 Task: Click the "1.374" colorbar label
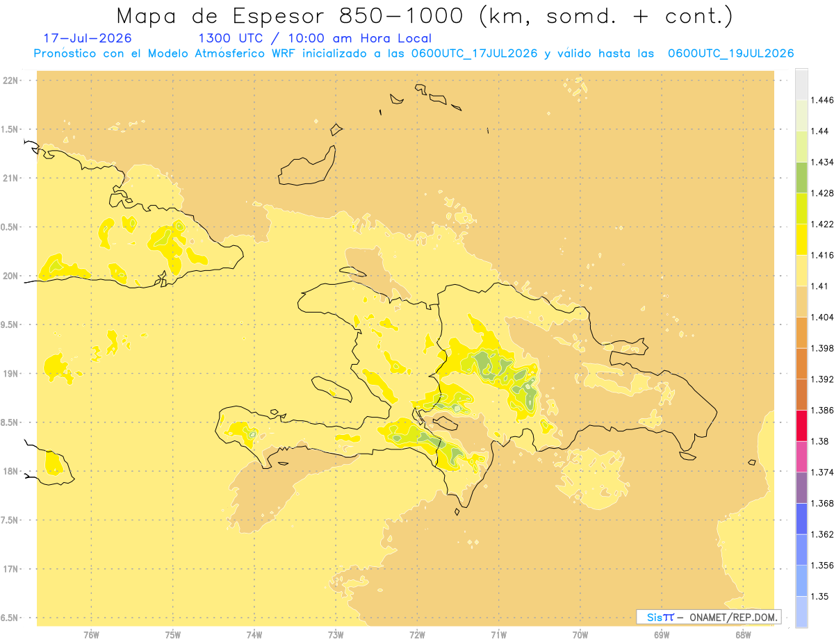pos(822,472)
